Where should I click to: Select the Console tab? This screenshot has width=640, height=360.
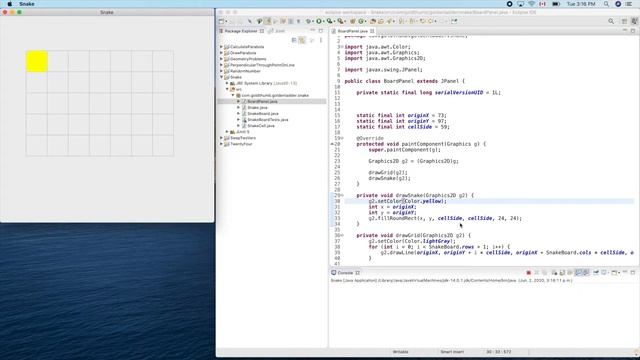click(x=345, y=273)
